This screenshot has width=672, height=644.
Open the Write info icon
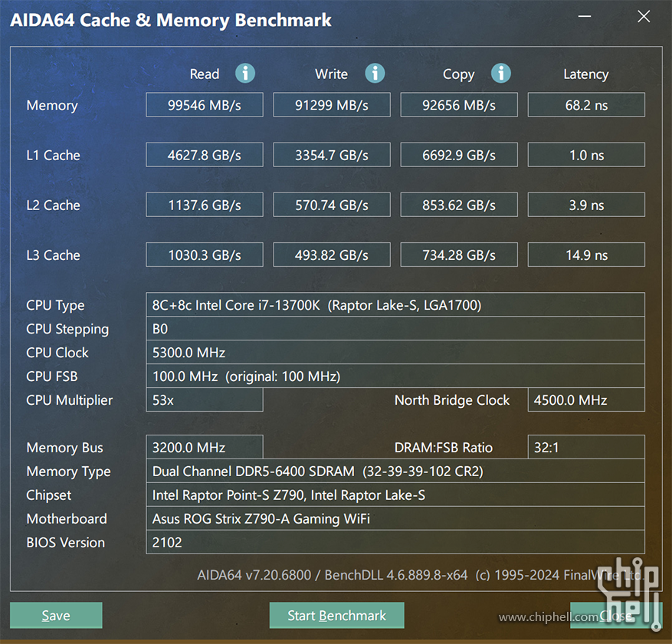click(375, 74)
